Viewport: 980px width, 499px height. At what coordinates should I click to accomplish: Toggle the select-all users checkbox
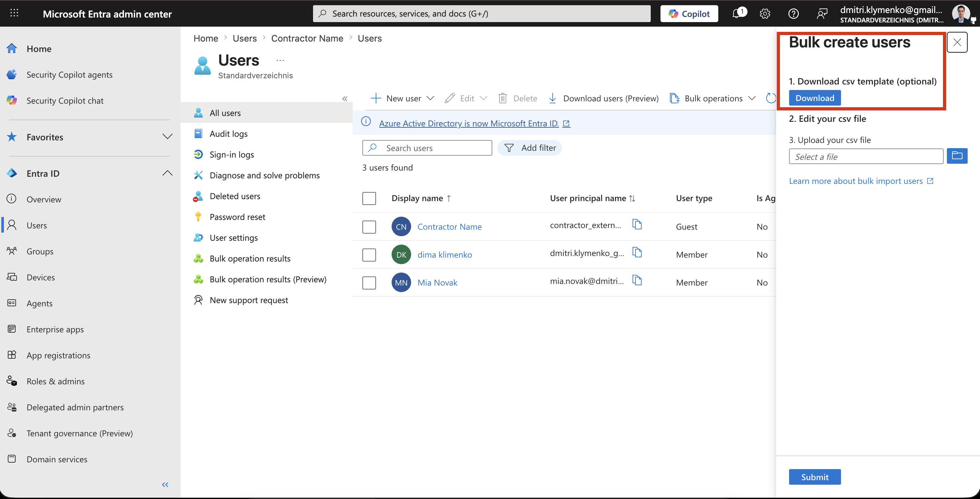click(x=369, y=198)
